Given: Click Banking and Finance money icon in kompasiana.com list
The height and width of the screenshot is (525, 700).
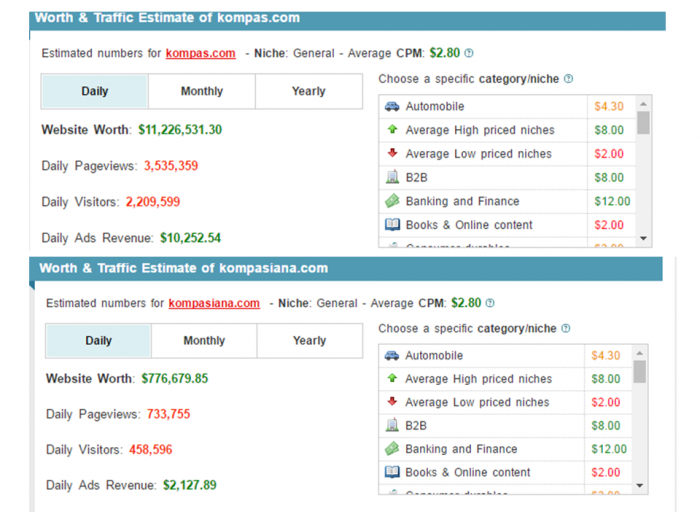Looking at the screenshot, I should click(x=392, y=448).
